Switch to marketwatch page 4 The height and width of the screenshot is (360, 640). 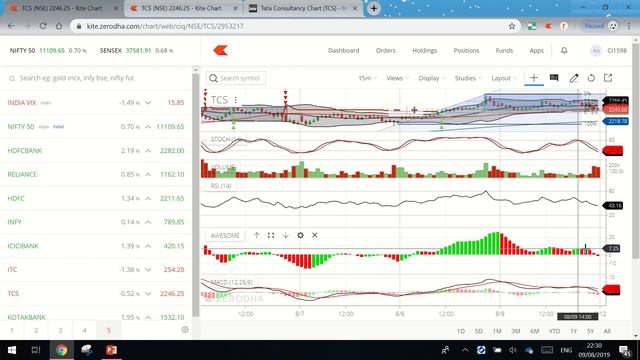coord(84,330)
